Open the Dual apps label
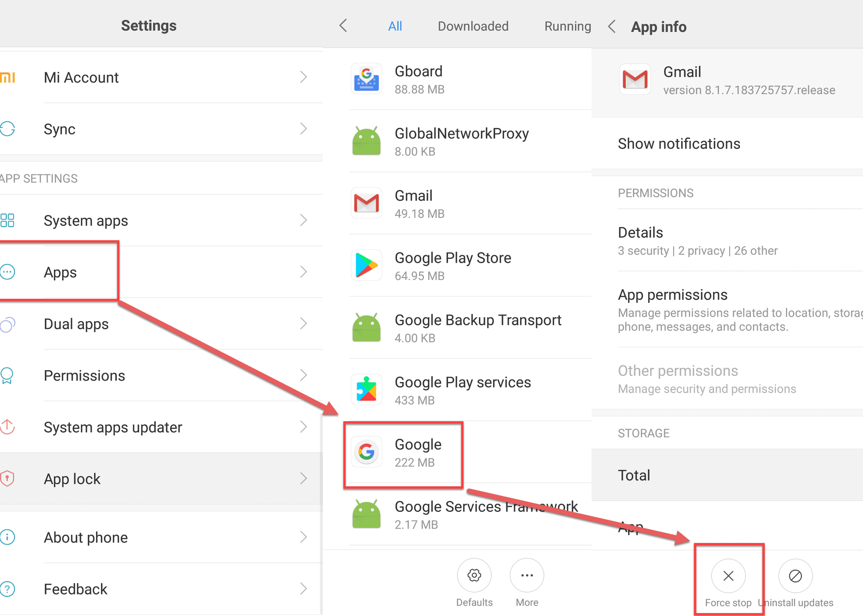This screenshot has height=616, width=863. point(76,324)
